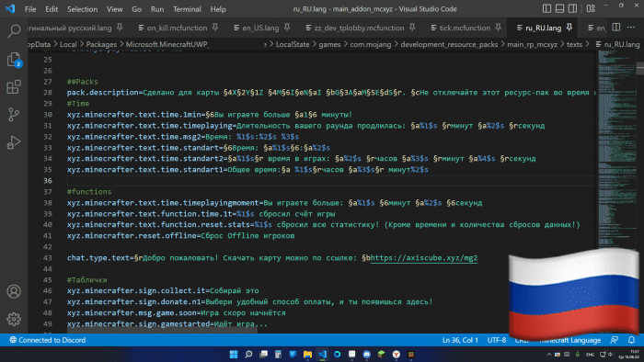Open the Selection menu
This screenshot has width=644, height=362.
tap(82, 9)
